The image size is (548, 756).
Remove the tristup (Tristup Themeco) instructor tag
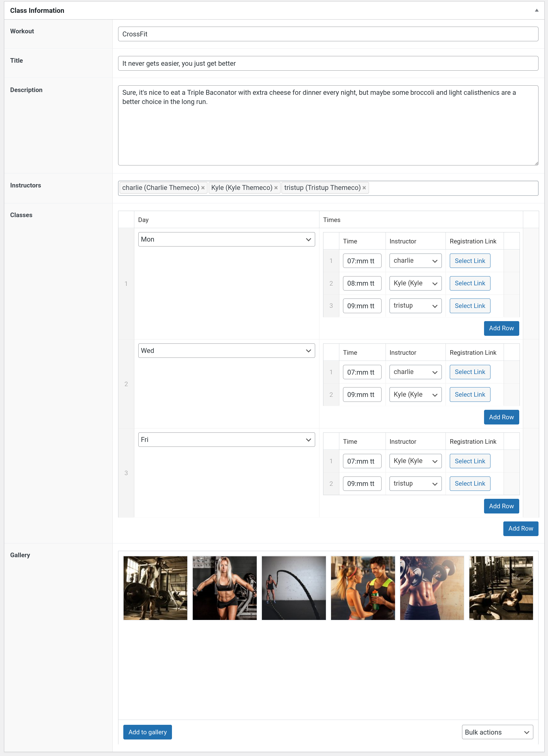point(364,188)
